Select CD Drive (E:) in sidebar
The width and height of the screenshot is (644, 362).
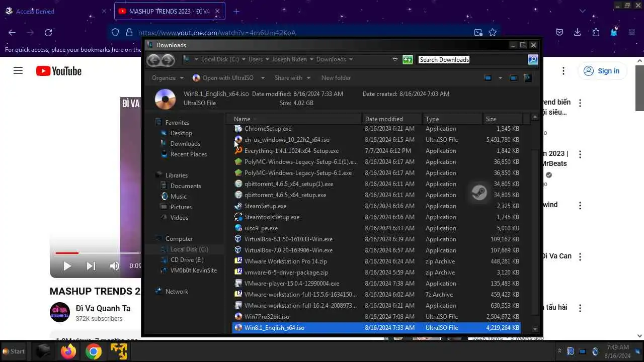pyautogui.click(x=187, y=260)
